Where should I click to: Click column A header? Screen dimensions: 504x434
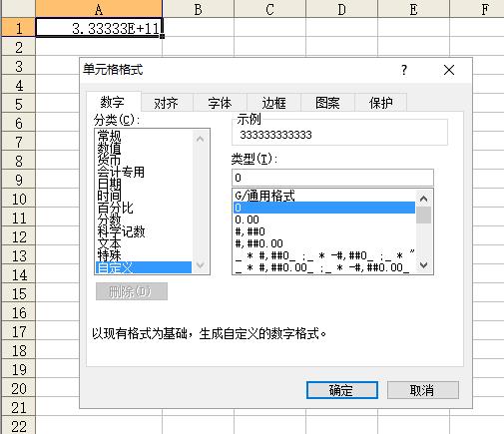pyautogui.click(x=99, y=9)
